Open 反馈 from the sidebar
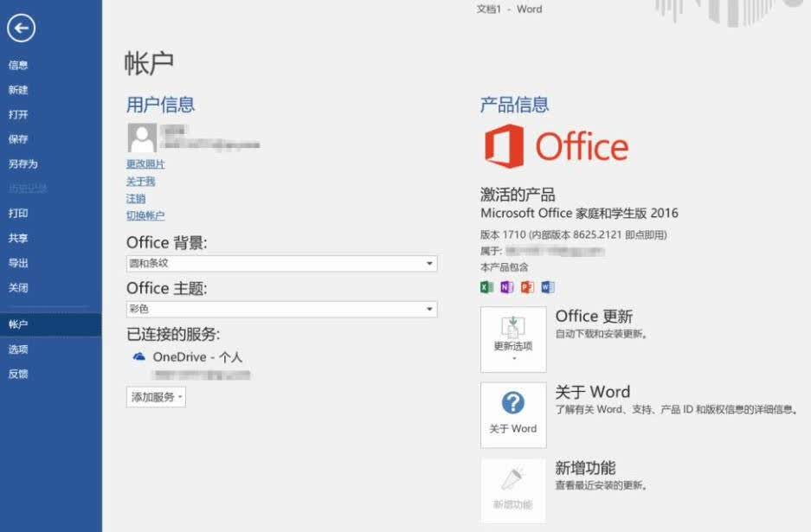 [18, 374]
